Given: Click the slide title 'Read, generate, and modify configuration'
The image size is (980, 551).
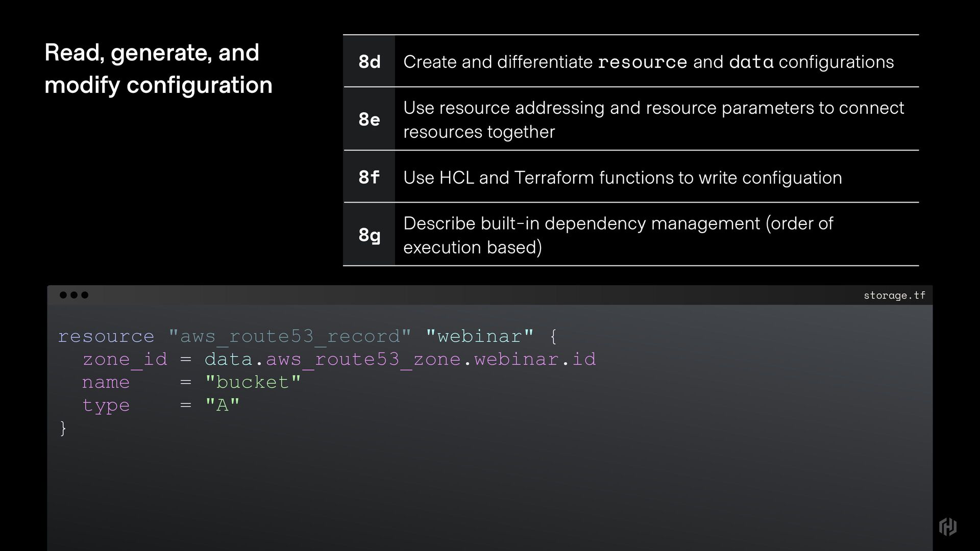Looking at the screenshot, I should pyautogui.click(x=158, y=68).
